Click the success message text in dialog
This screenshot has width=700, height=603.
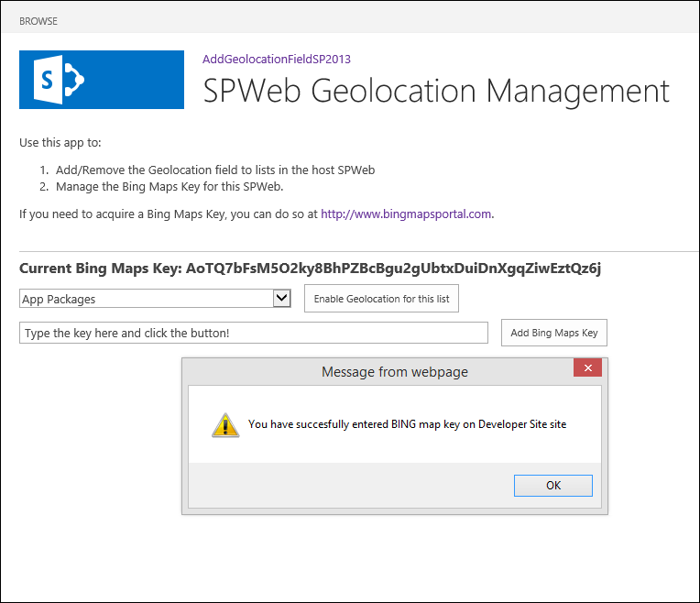[x=407, y=424]
